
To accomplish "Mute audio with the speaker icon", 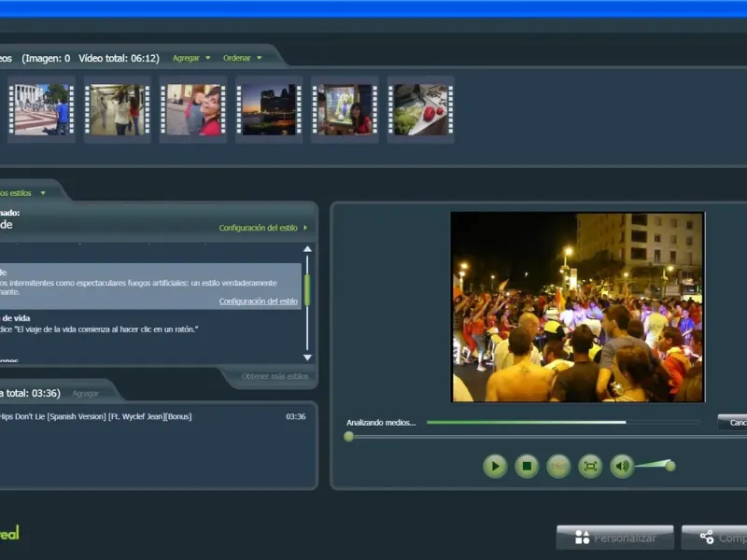I will (x=622, y=466).
